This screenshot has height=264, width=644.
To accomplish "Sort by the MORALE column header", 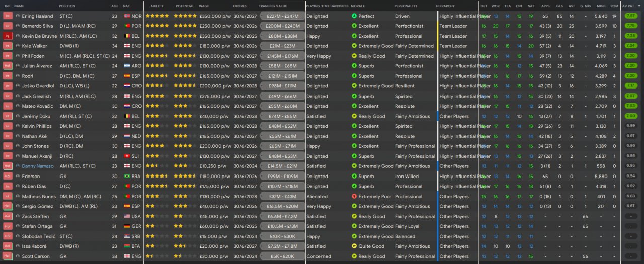I will (357, 6).
